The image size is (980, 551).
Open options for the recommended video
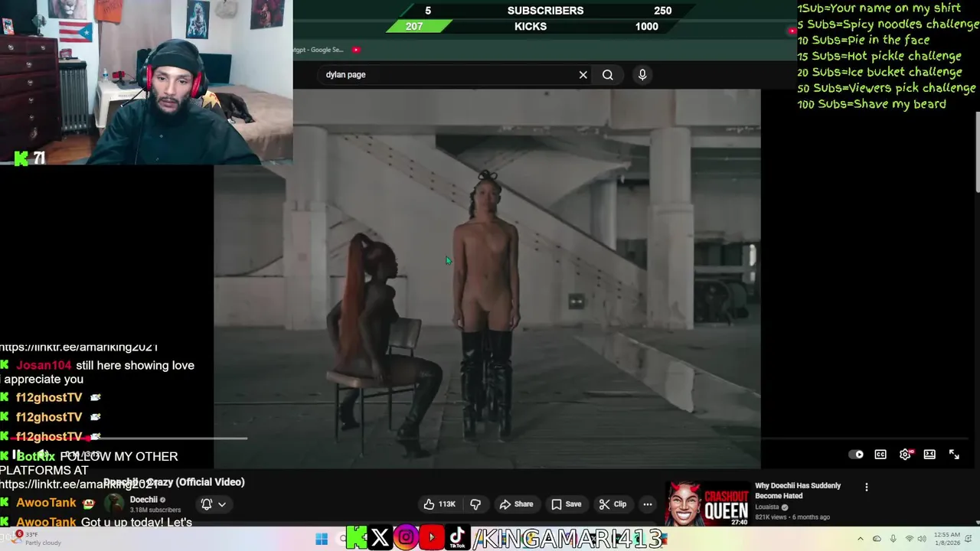866,487
